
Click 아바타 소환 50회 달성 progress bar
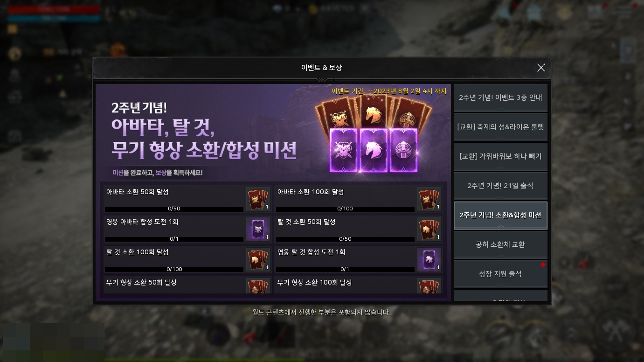[x=174, y=209]
